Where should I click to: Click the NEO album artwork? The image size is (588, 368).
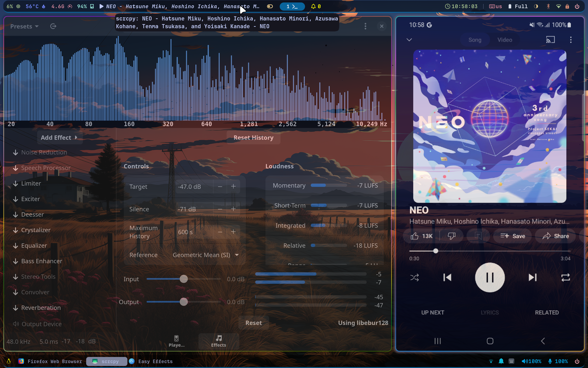click(x=490, y=126)
